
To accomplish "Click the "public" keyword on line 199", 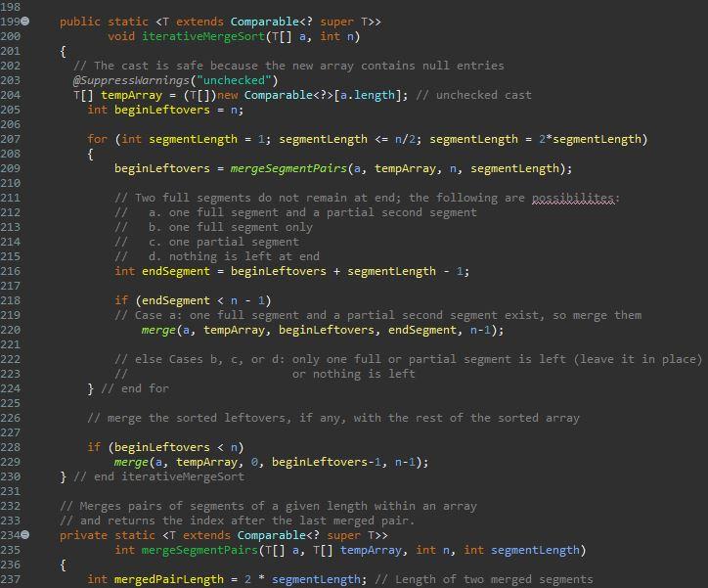I will click(80, 22).
